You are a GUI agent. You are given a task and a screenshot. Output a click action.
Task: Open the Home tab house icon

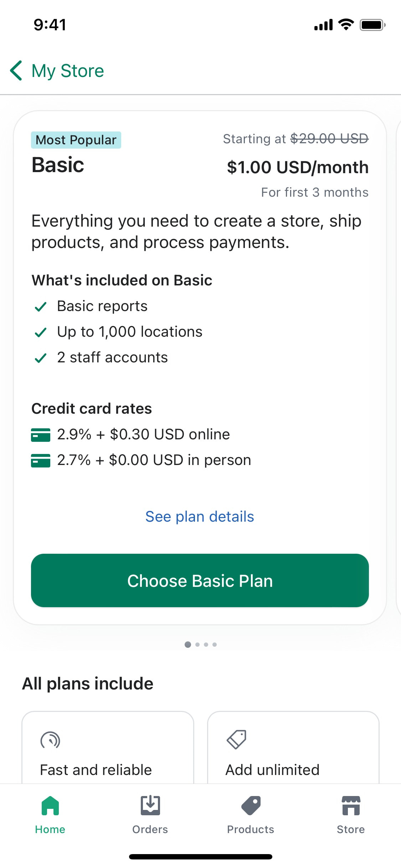click(x=50, y=806)
